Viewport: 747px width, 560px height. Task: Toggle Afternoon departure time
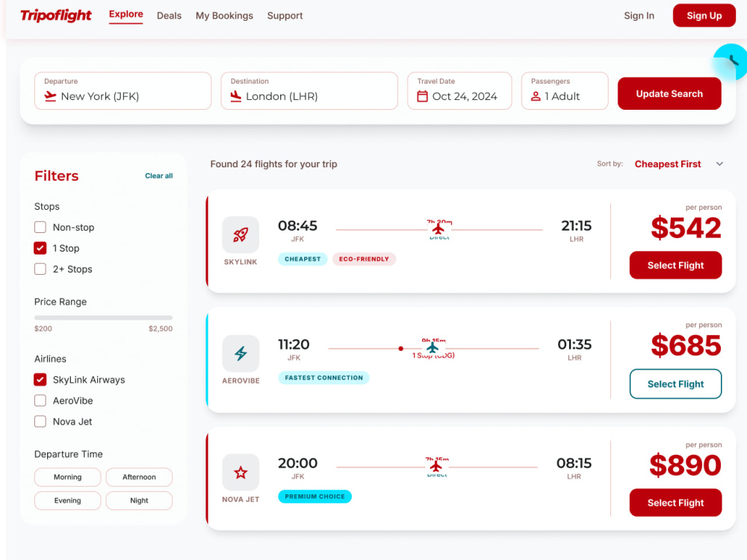pyautogui.click(x=139, y=477)
